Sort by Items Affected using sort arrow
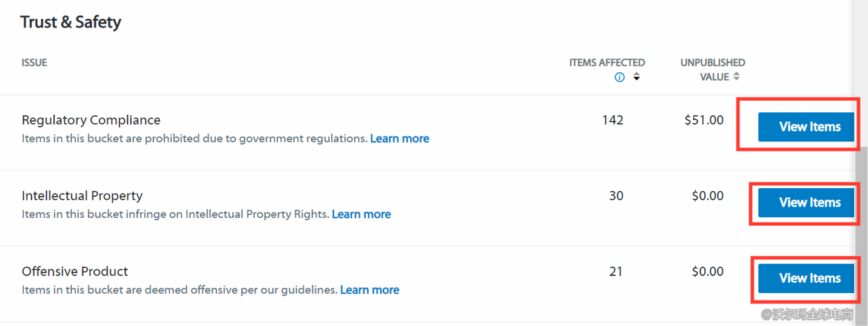 pyautogui.click(x=636, y=77)
